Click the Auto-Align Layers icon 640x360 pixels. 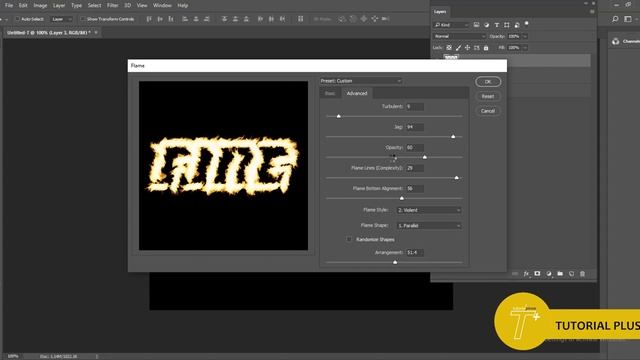coord(300,19)
